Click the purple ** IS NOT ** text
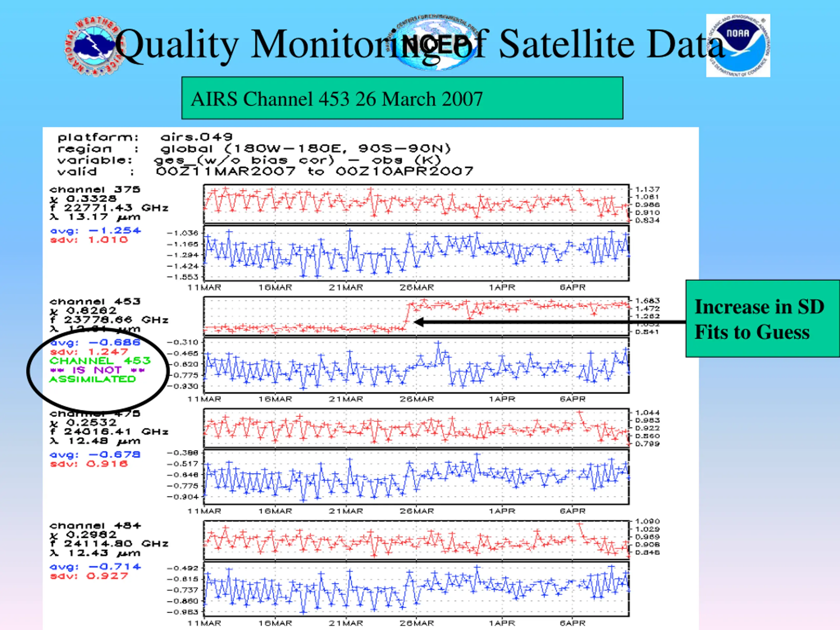 pos(97,370)
